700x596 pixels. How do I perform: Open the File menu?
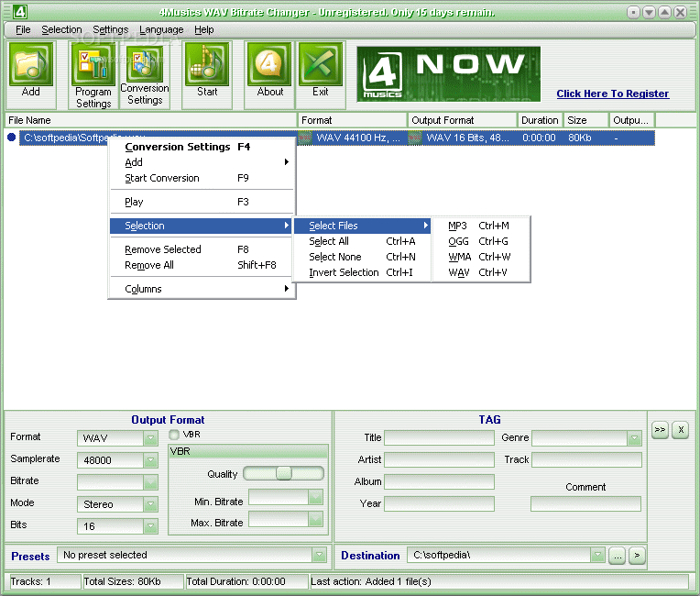click(x=23, y=30)
